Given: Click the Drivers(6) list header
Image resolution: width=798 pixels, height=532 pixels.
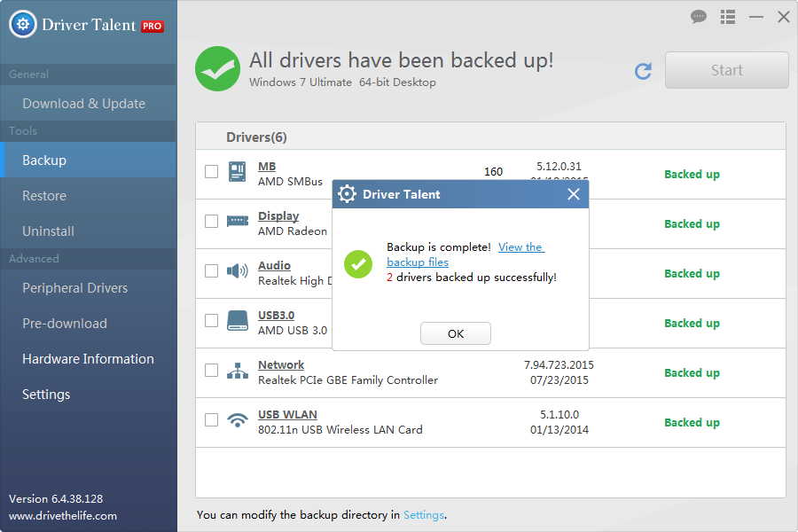Looking at the screenshot, I should 256,137.
